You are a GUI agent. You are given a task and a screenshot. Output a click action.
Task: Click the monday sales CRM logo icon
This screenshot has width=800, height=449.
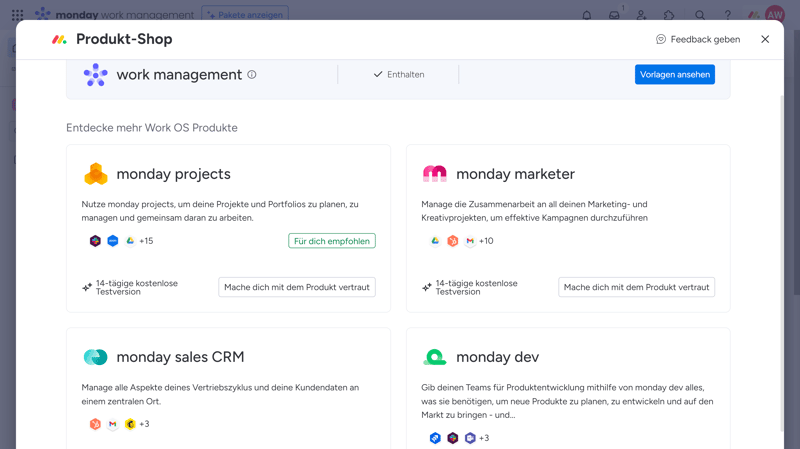[96, 357]
